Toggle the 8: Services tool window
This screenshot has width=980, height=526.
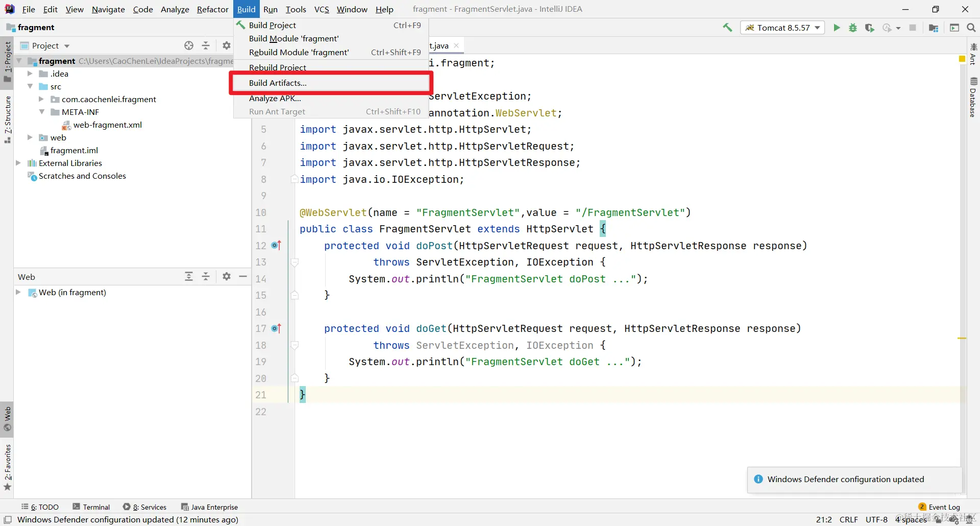pyautogui.click(x=145, y=507)
